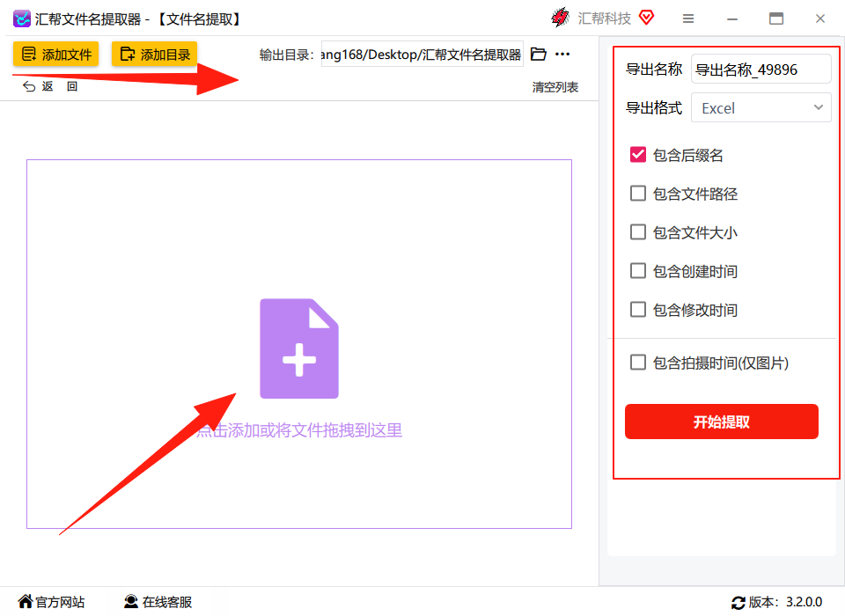
Task: Enable 包含文件路径 checkbox
Action: [638, 194]
